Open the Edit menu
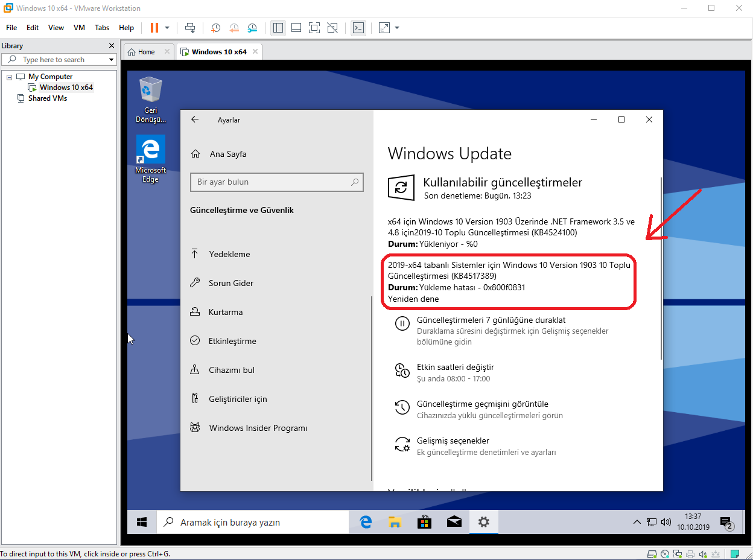 (33, 28)
